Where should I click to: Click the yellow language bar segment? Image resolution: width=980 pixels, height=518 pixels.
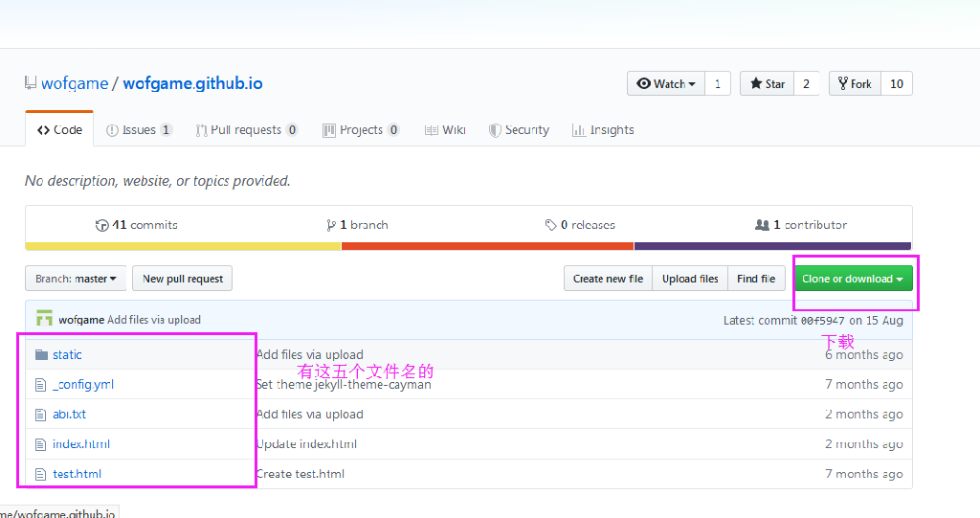click(183, 246)
